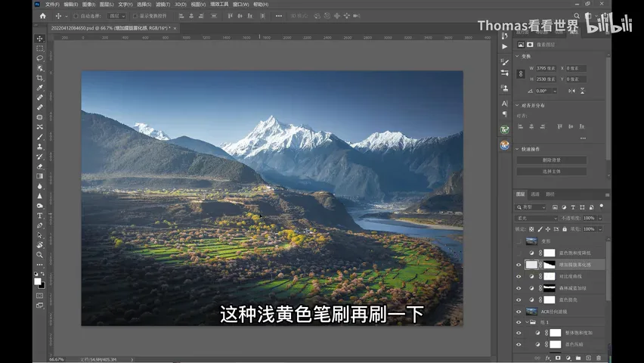Collapse the 组 1 group
The image size is (644, 363).
click(527, 322)
